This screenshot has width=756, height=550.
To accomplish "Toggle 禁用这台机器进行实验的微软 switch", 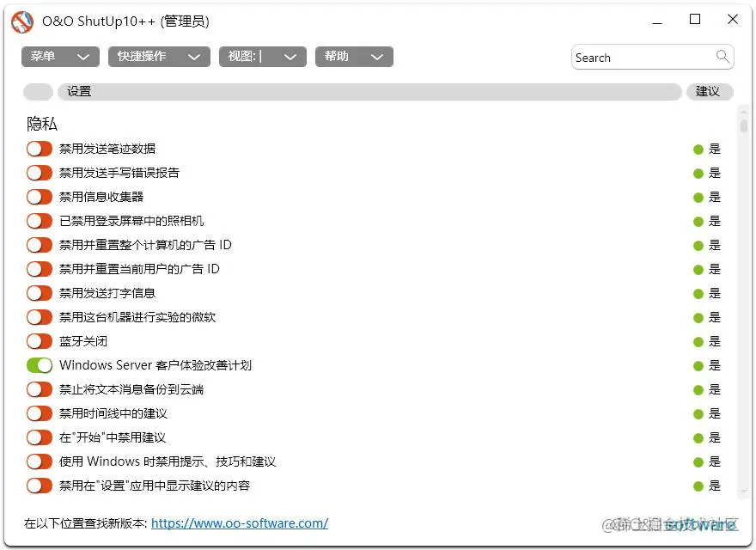I will click(39, 317).
